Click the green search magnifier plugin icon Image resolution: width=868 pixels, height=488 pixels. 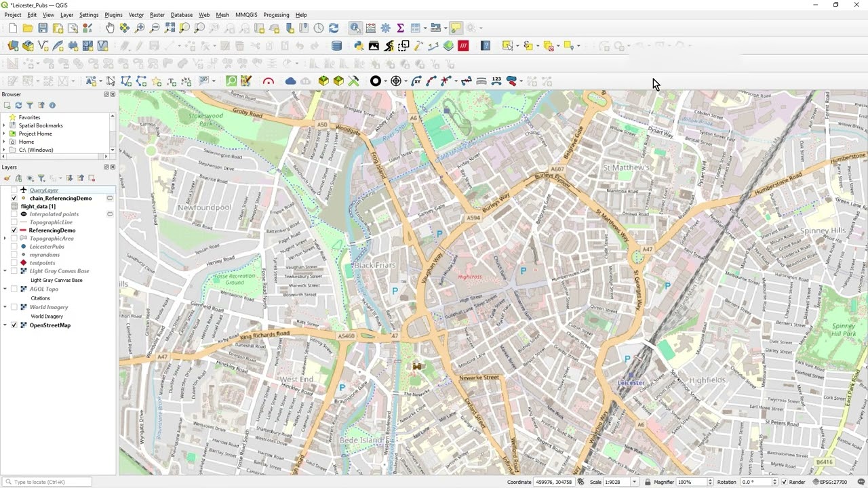pos(231,81)
